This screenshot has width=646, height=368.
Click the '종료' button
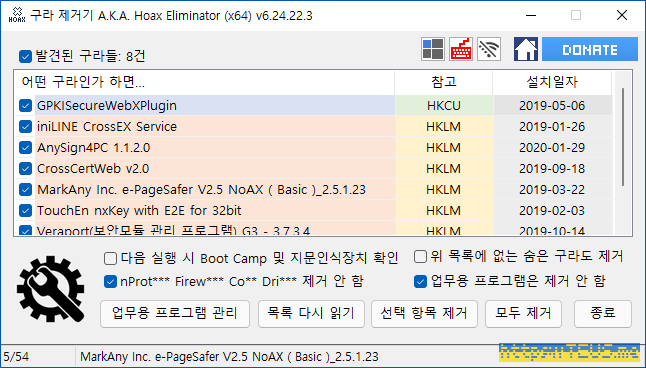[603, 314]
